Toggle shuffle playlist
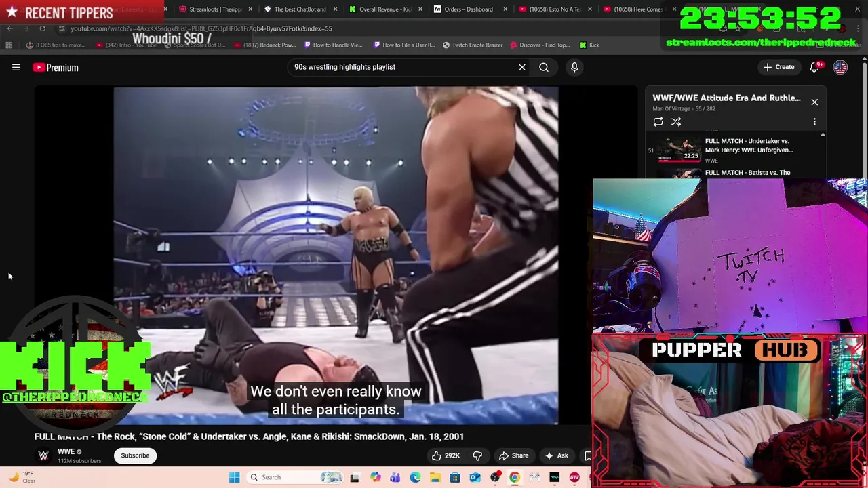Viewport: 868px width, 488px height. click(676, 122)
